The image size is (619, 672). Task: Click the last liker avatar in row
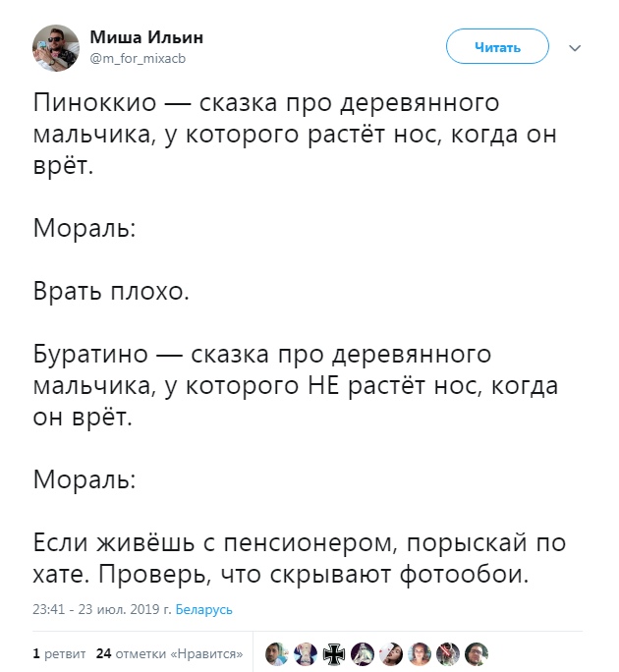477,653
